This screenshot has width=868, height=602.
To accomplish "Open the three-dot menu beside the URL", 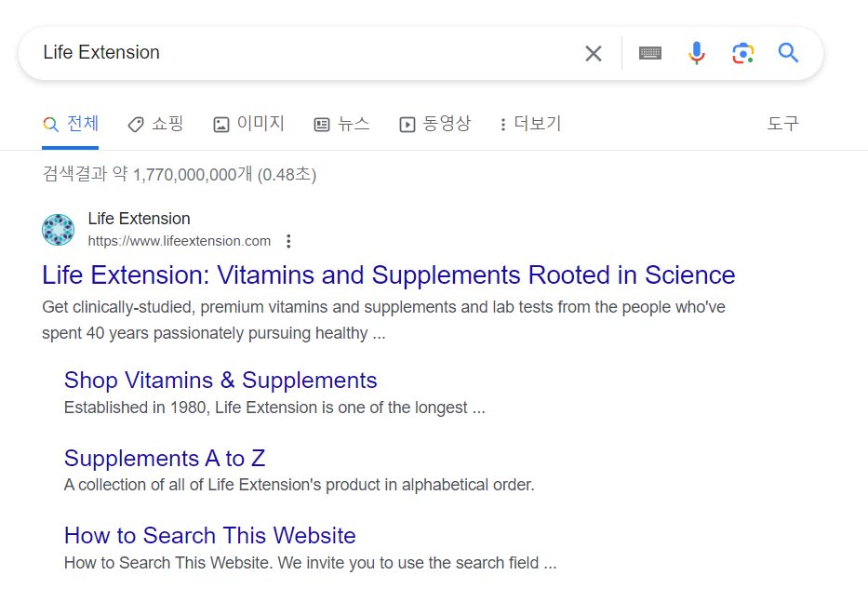I will [288, 240].
